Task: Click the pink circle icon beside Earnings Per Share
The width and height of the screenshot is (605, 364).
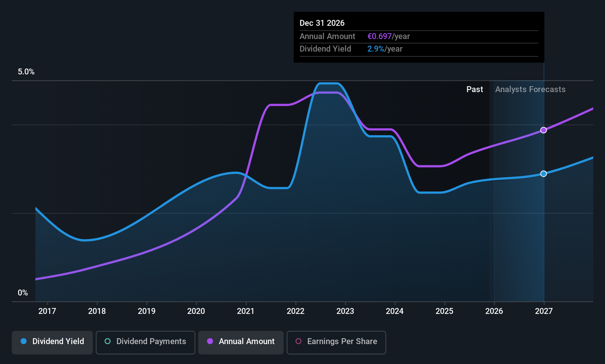Action: (x=298, y=342)
